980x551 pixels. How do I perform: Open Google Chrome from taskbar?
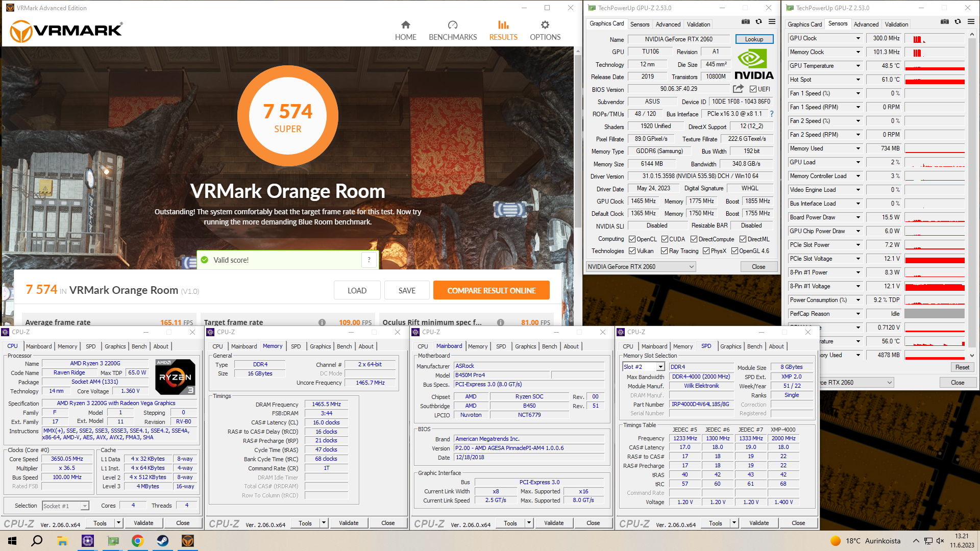(138, 541)
